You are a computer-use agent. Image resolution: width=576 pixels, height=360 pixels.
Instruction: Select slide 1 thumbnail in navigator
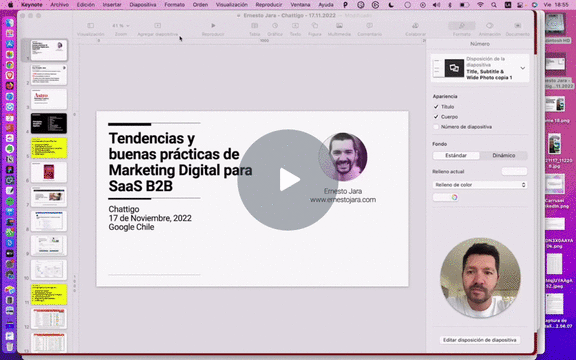pyautogui.click(x=49, y=50)
